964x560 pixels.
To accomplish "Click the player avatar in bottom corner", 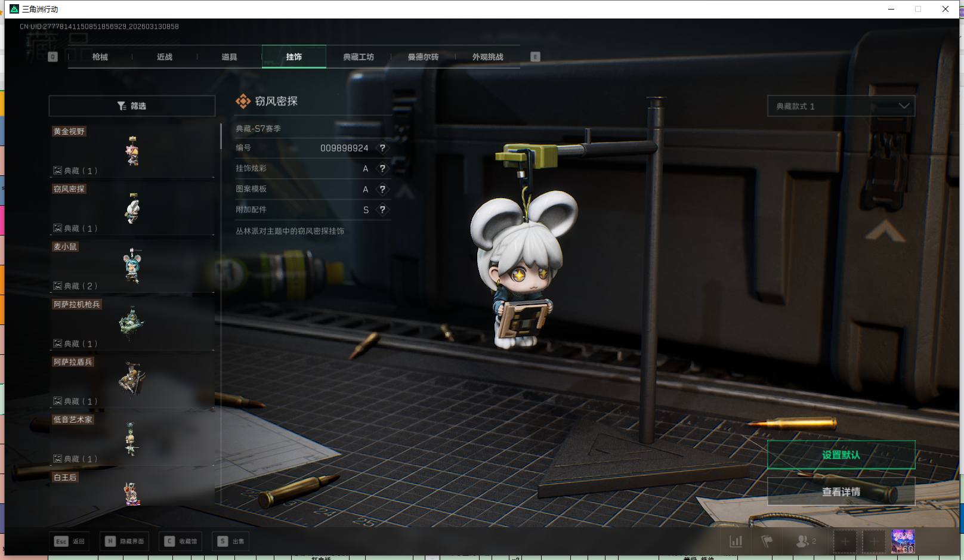I will coord(903,542).
